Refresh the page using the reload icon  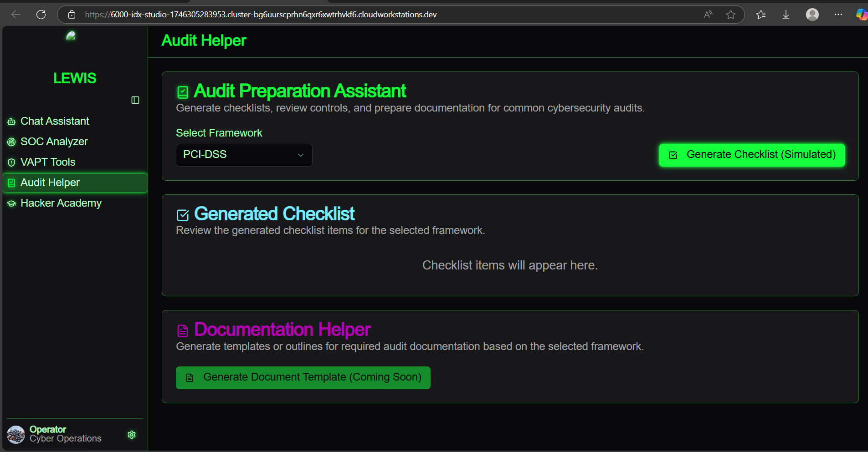pyautogui.click(x=41, y=15)
